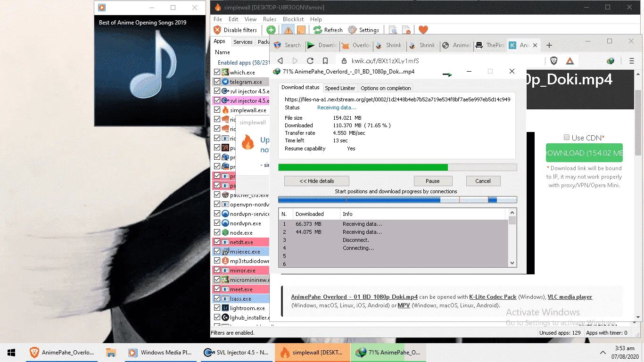Click the magnifier log viewer icon in simplewall
Screen dimensions: 644x362
[393, 30]
